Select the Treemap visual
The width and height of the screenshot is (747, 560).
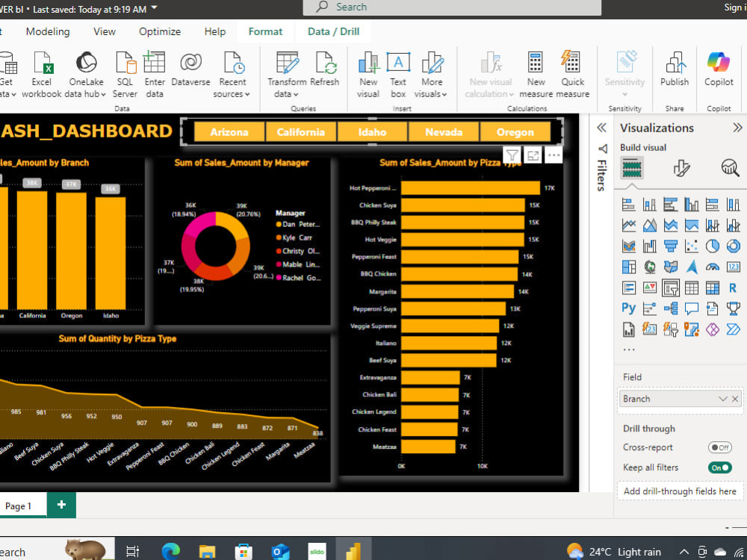click(x=628, y=267)
